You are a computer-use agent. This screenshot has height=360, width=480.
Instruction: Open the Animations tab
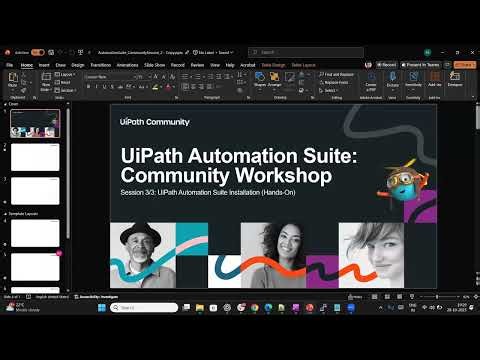[x=127, y=65]
